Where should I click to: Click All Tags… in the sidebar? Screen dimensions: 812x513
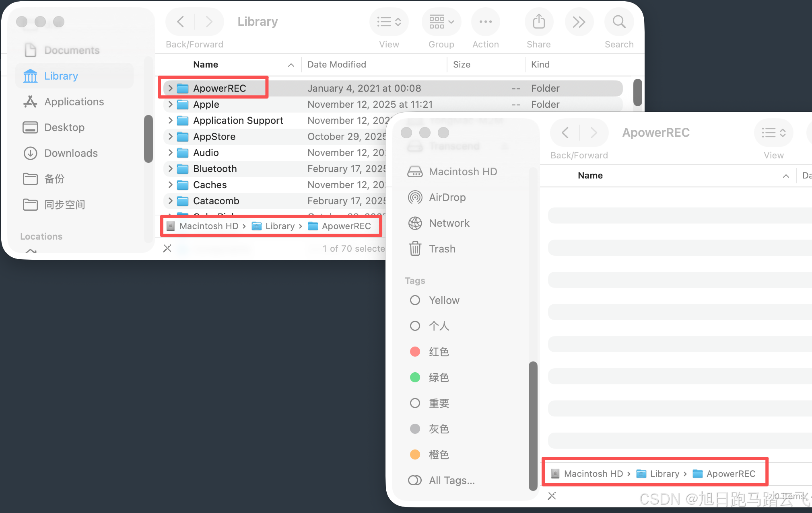click(x=451, y=480)
